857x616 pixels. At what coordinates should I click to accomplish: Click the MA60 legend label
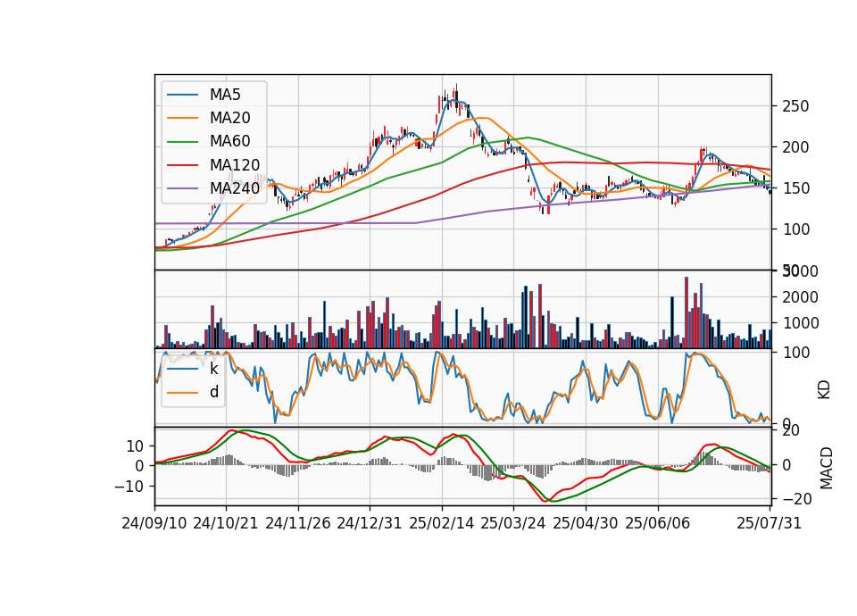click(230, 142)
